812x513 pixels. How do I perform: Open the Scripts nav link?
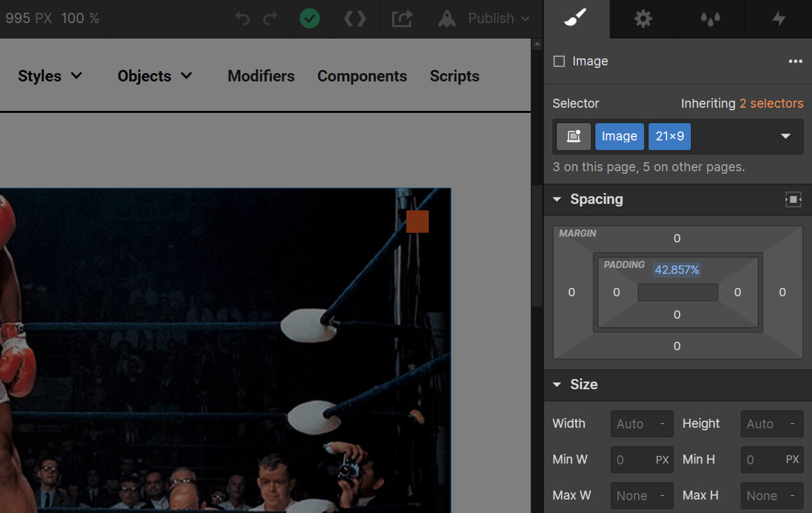[454, 76]
